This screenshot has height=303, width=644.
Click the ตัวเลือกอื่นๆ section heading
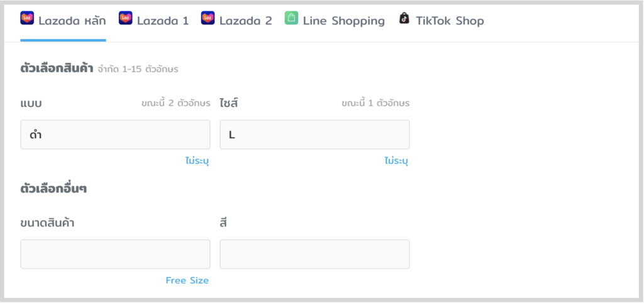pos(53,188)
